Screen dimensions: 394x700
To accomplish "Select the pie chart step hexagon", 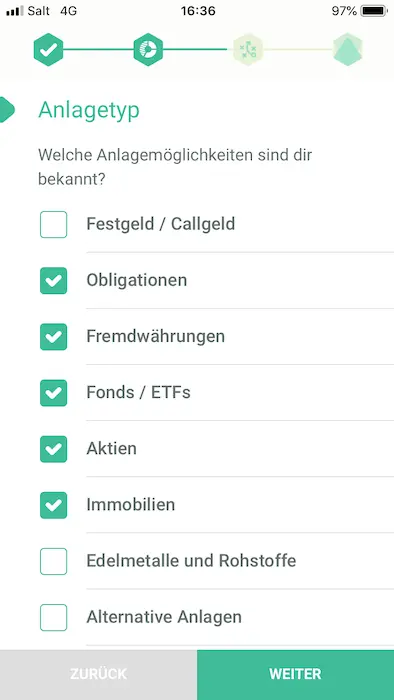I will tap(148, 50).
